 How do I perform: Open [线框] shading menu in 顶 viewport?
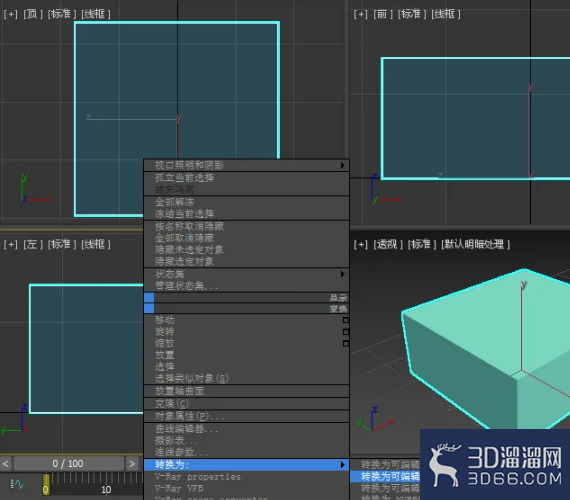tap(96, 14)
